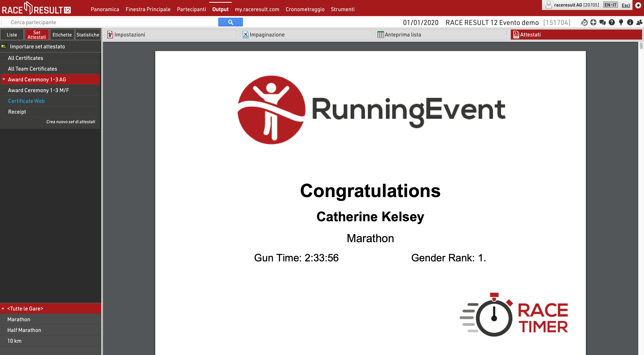This screenshot has height=355, width=644.
Task: Filter by Marathon contest
Action: [x=50, y=319]
